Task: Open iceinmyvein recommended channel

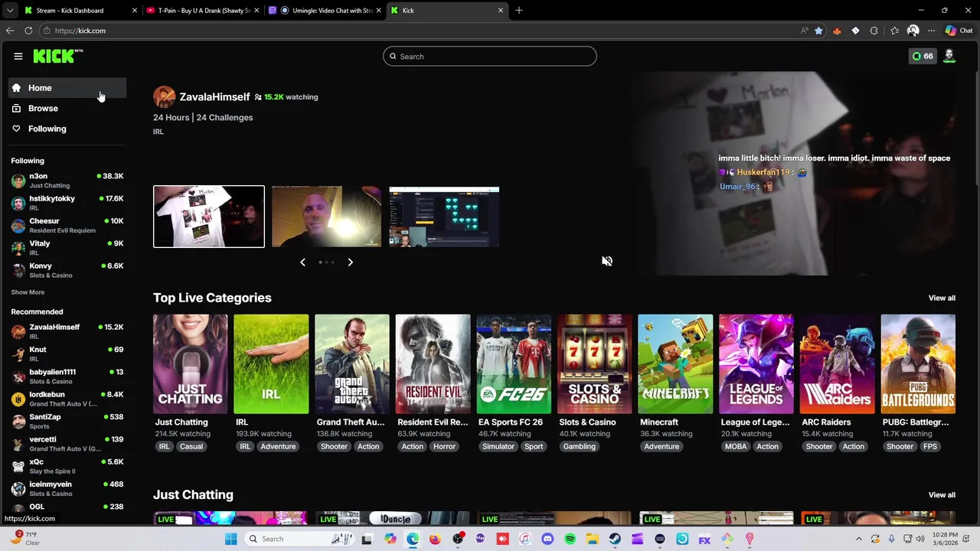Action: [x=67, y=488]
